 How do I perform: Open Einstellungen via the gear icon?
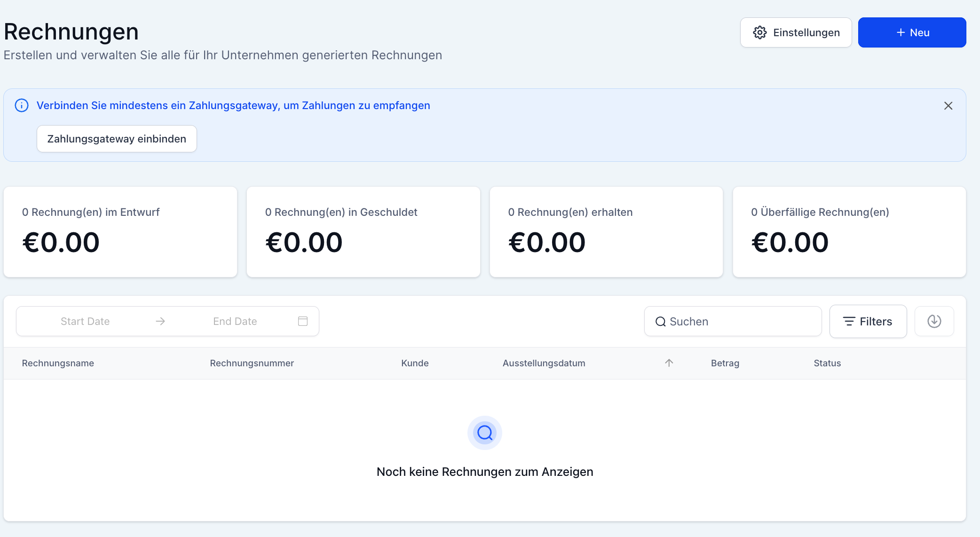[759, 32]
